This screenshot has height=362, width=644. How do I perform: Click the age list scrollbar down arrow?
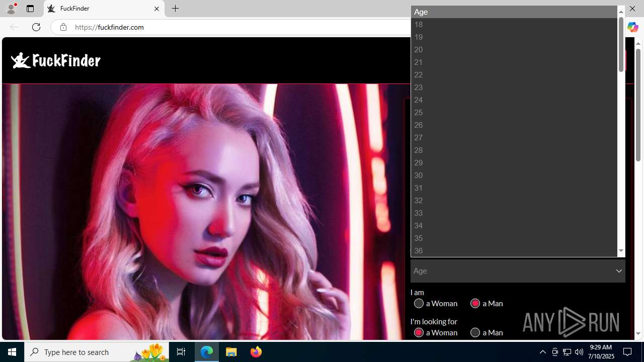pyautogui.click(x=621, y=251)
